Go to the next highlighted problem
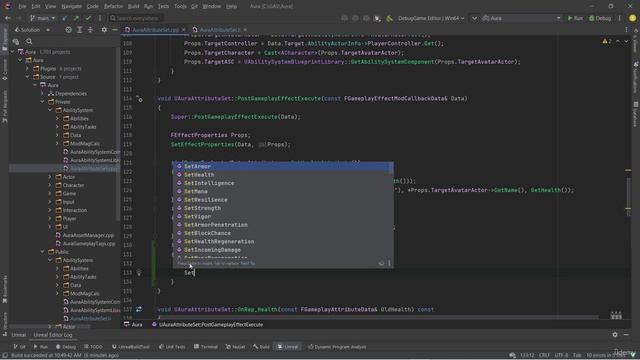640x360 pixels. point(626,41)
